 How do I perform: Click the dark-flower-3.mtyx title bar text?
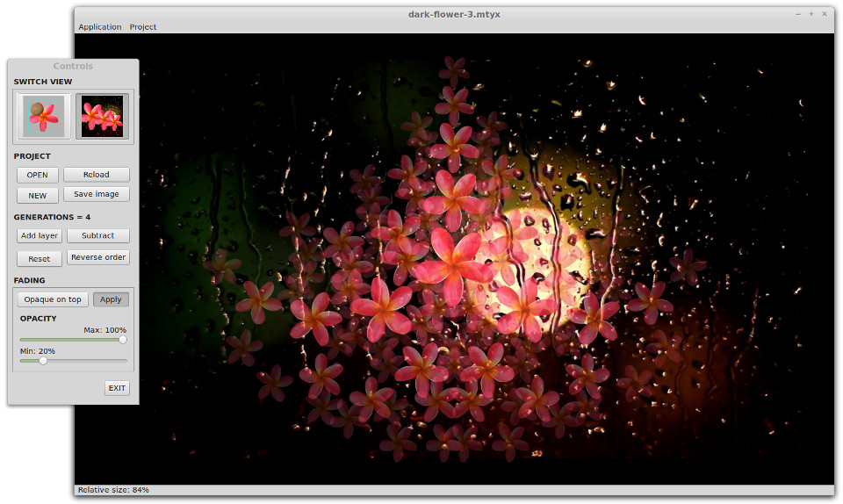click(454, 15)
